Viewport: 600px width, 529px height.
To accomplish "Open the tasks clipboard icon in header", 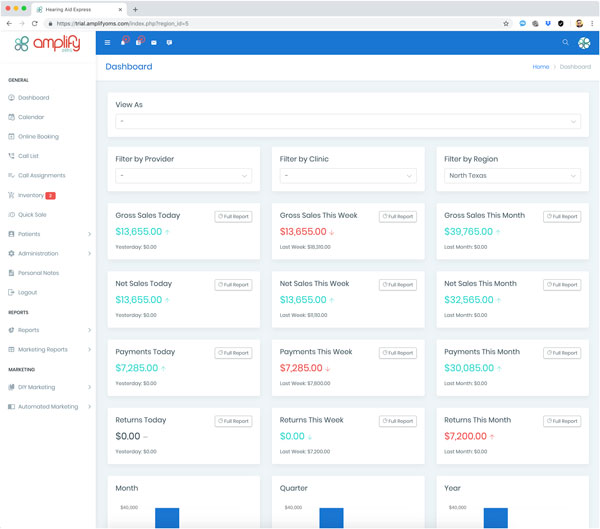I will [139, 42].
